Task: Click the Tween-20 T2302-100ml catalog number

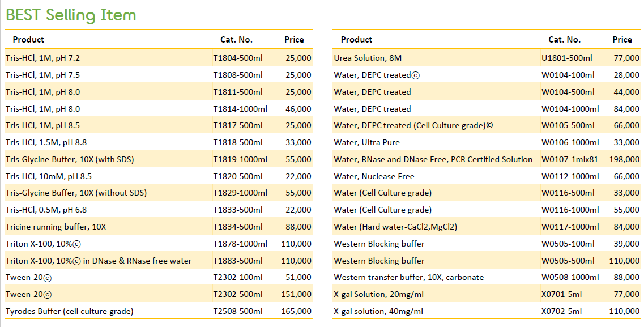Action: point(237,278)
